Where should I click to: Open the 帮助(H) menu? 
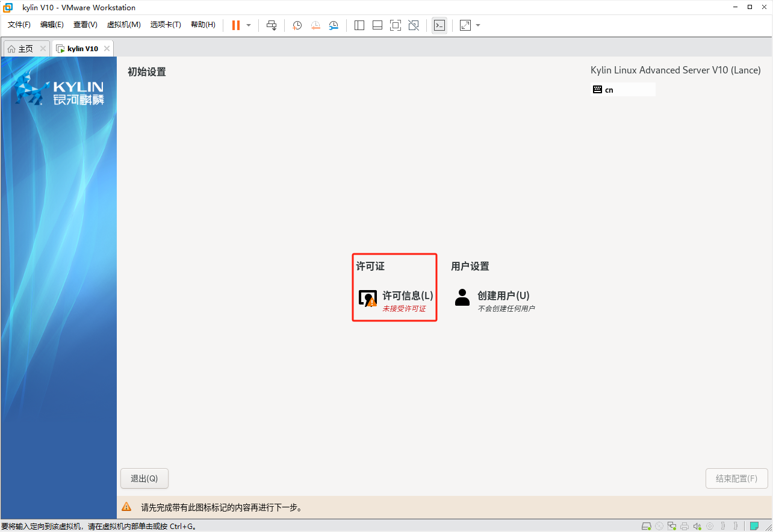pyautogui.click(x=203, y=25)
